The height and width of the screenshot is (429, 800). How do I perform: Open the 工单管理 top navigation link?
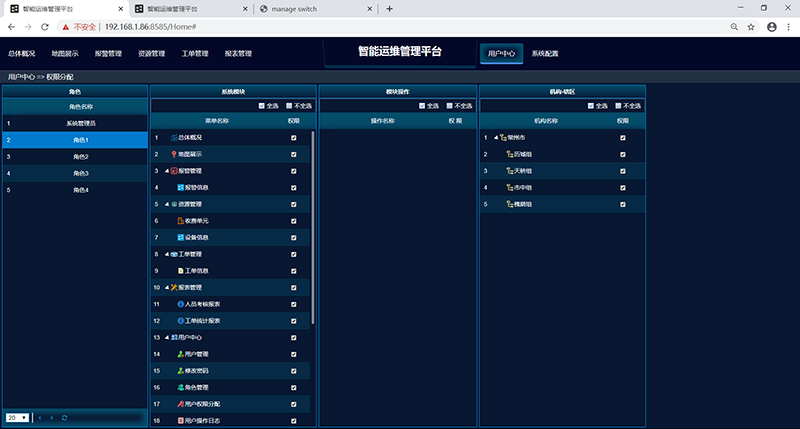(195, 54)
